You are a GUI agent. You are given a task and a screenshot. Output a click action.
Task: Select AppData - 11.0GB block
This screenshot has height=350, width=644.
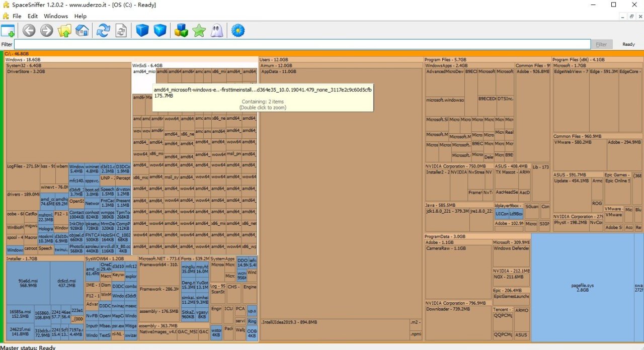pyautogui.click(x=341, y=193)
